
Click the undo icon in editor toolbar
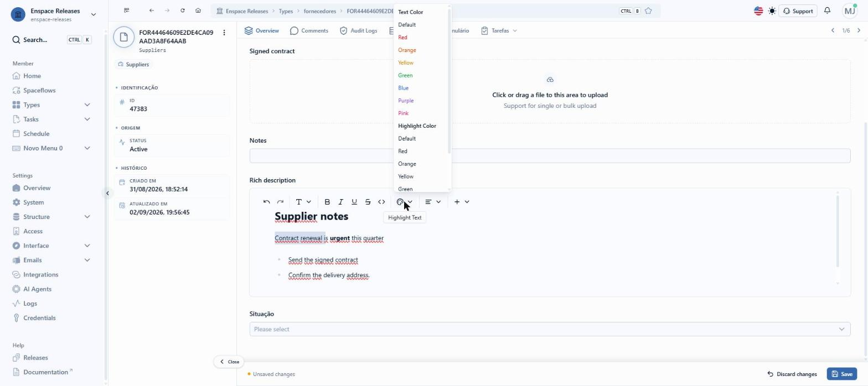click(x=267, y=202)
